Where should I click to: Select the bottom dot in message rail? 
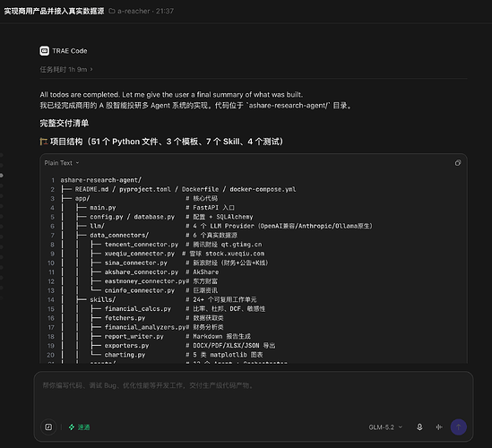click(x=1, y=297)
